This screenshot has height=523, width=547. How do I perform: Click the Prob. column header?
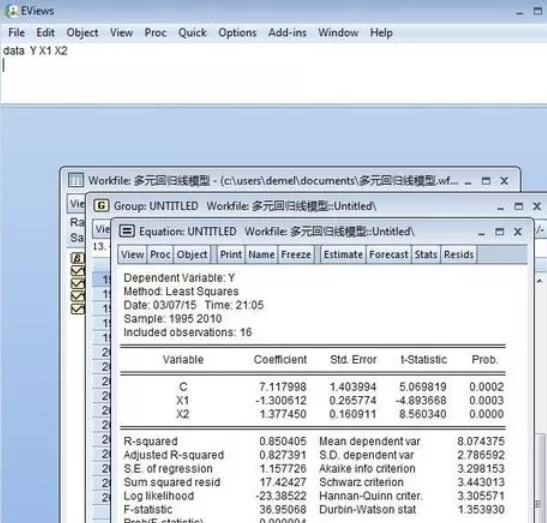pos(485,360)
